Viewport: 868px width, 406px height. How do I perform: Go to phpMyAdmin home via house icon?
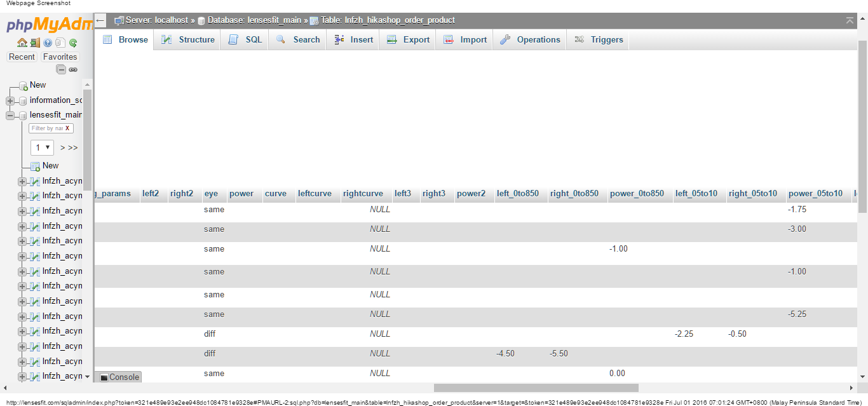(22, 43)
